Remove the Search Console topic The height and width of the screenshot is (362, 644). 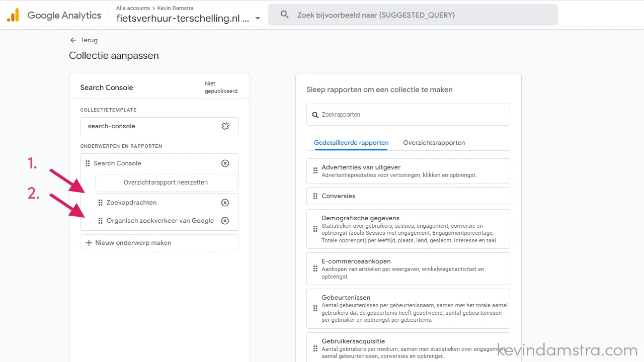coord(225,163)
